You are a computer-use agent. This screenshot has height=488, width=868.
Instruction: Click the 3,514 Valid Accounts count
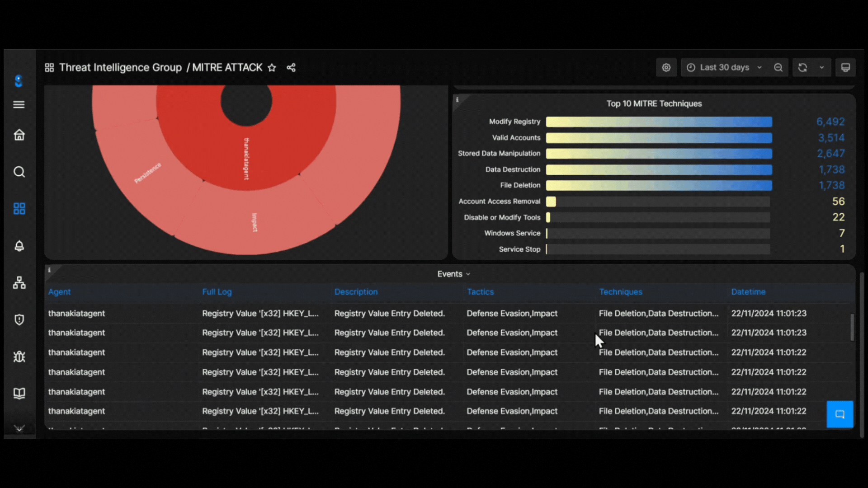[831, 138]
